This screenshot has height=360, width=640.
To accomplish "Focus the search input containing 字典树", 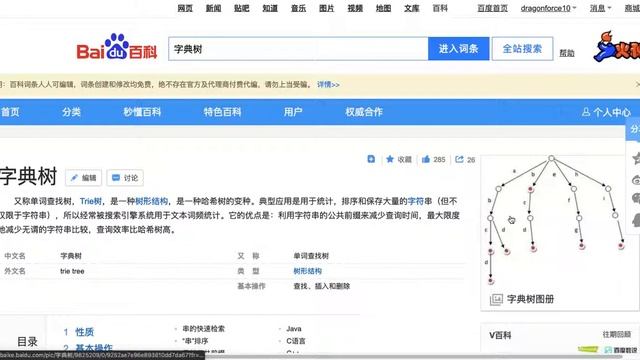I will [298, 49].
